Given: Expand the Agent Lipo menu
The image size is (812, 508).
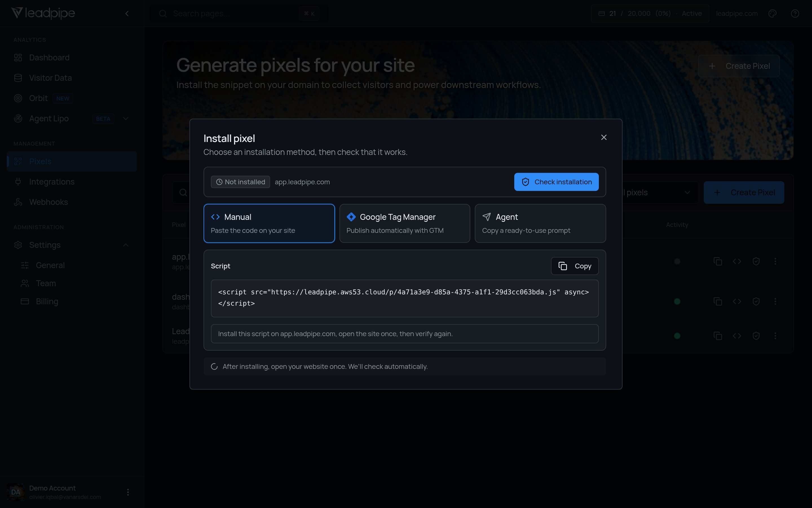Looking at the screenshot, I should point(126,118).
